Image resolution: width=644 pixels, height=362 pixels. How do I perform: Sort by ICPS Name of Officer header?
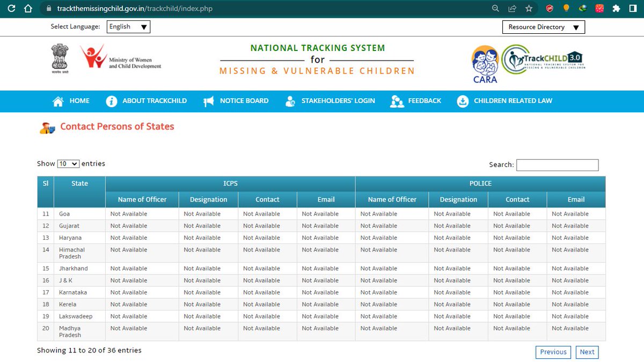pyautogui.click(x=142, y=200)
